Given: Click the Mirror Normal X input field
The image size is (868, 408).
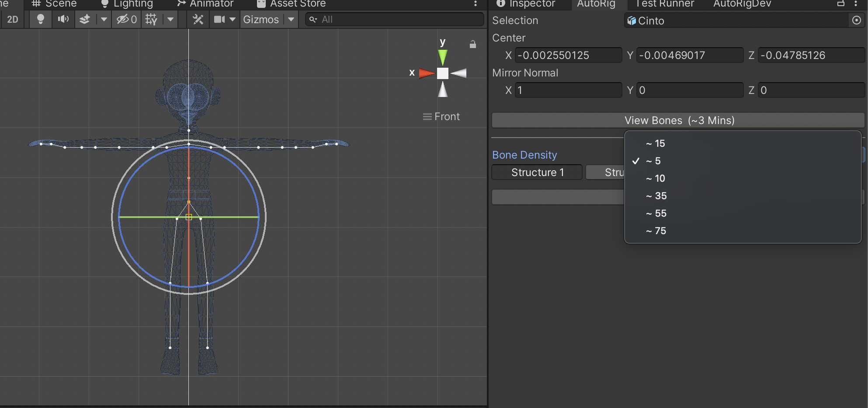Looking at the screenshot, I should click(568, 90).
